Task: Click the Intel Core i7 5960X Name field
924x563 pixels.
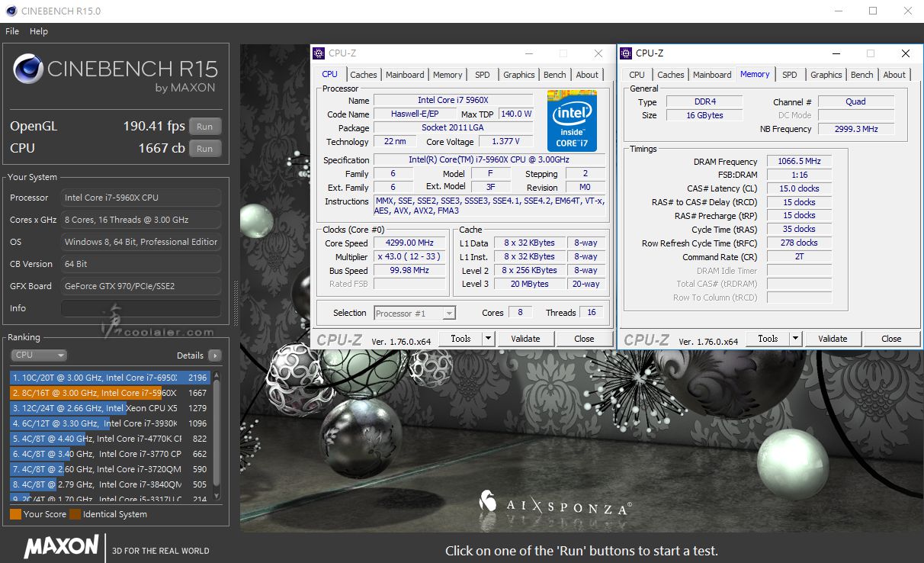Action: click(x=453, y=101)
